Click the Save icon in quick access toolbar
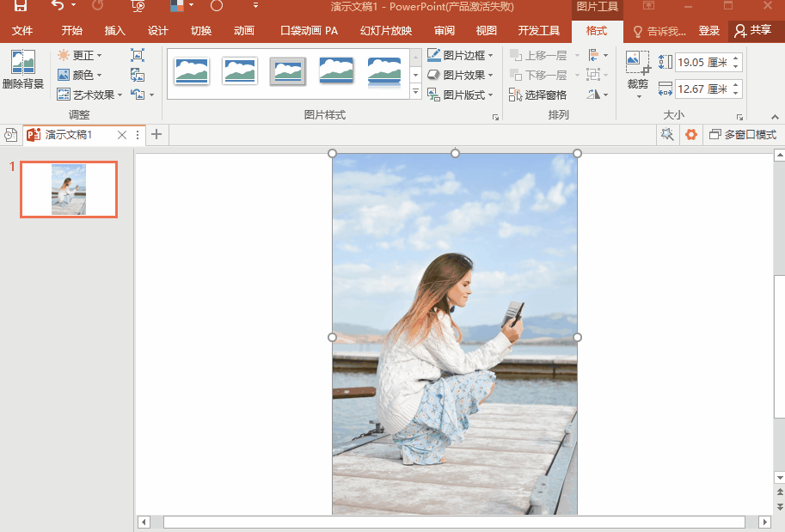 (20, 6)
